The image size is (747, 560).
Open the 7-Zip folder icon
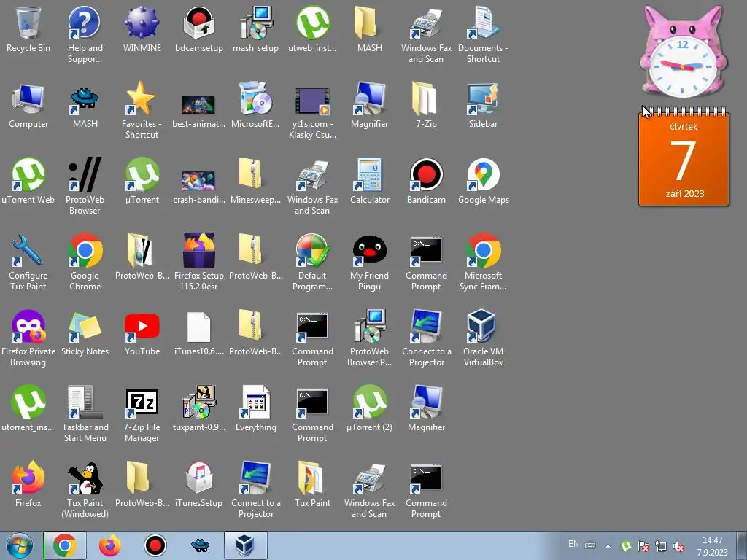tap(426, 106)
